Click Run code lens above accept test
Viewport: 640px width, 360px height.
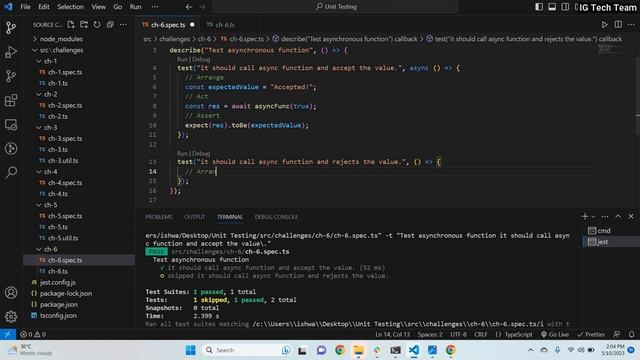click(x=182, y=60)
